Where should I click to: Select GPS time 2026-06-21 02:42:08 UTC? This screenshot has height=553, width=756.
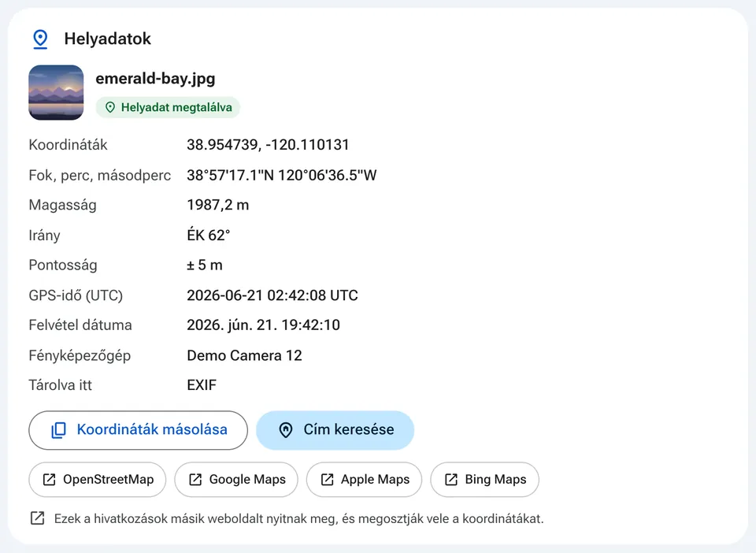tap(272, 295)
